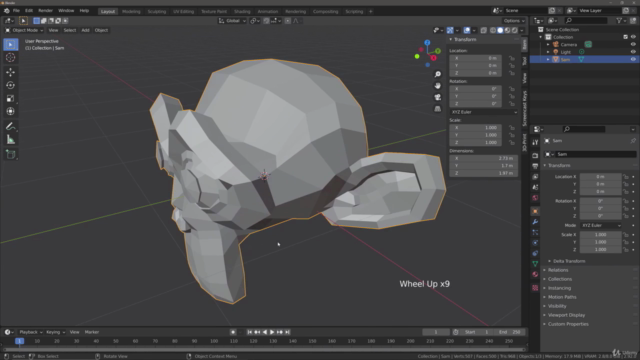Open the Object Data mesh properties tab

(x=535, y=264)
